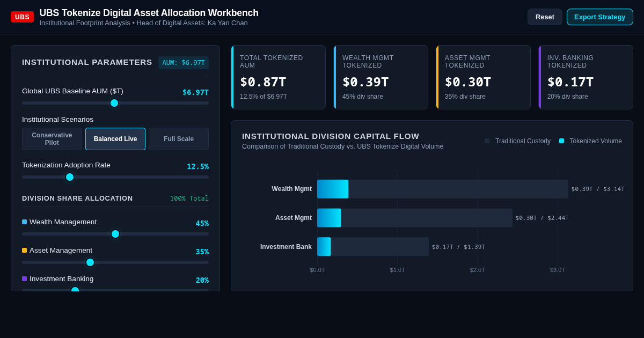Click the $3.0T axis tick label
The width and height of the screenshot is (644, 338).
coord(558,270)
